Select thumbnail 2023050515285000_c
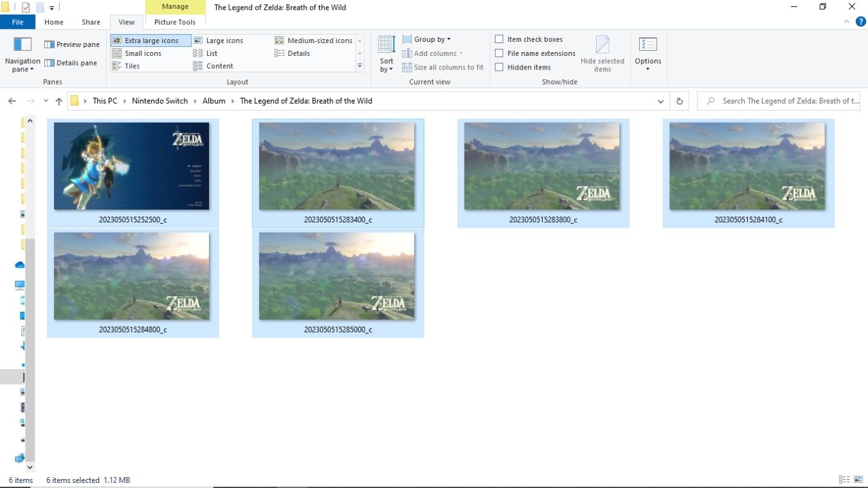868x488 pixels. pyautogui.click(x=338, y=283)
